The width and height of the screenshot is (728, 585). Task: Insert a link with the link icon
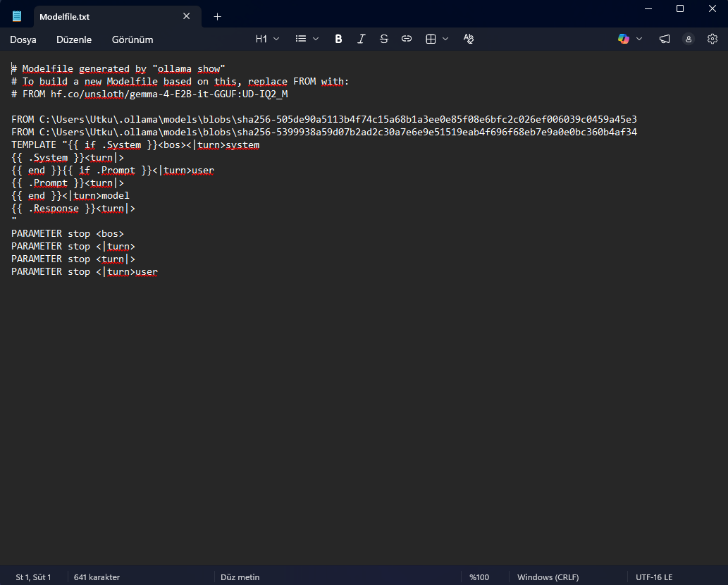407,39
